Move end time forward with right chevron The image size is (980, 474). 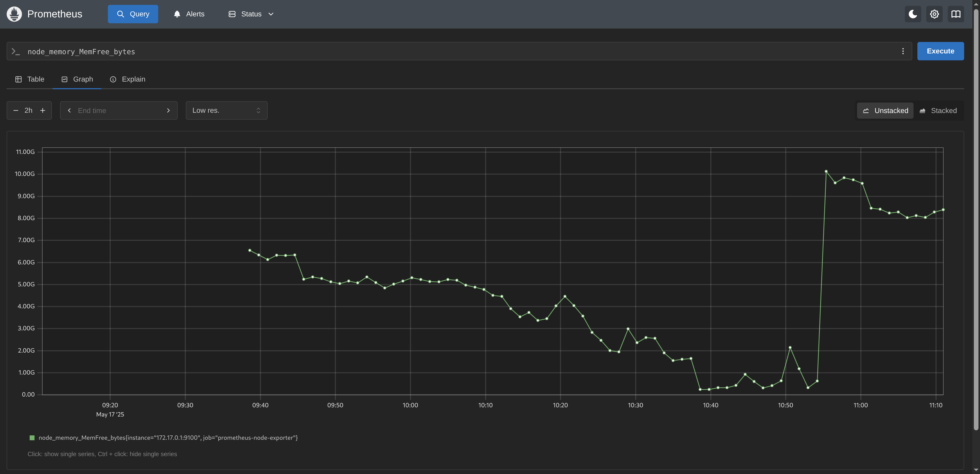pos(168,110)
